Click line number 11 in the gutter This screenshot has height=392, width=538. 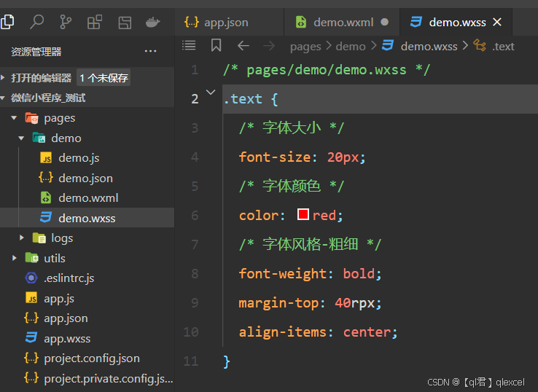pyautogui.click(x=191, y=361)
